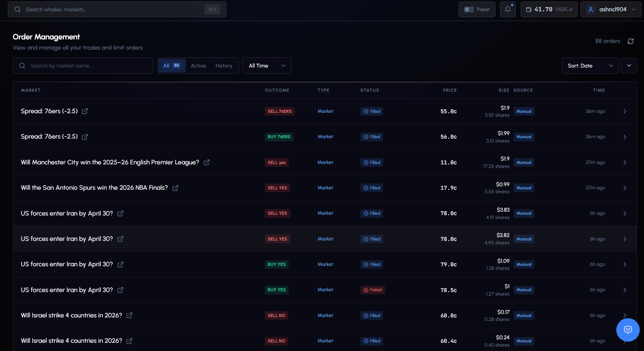Viewport: 644px width, 351px height.
Task: Click the SELL yes outcome badge
Action: (277, 162)
